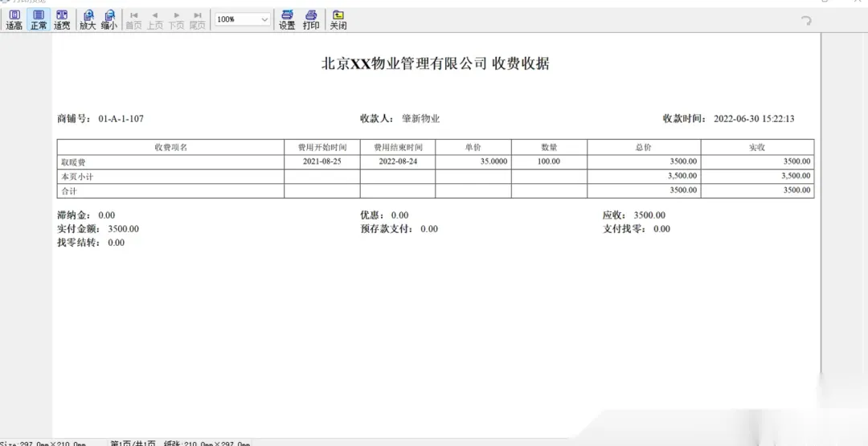
Task: Expand the 100% zoom dropdown arrow
Action: coord(264,19)
